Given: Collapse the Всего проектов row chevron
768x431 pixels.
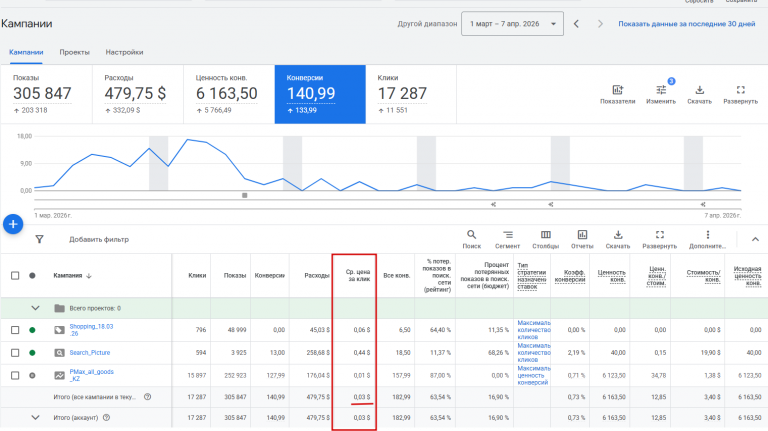Looking at the screenshot, I should click(x=35, y=308).
